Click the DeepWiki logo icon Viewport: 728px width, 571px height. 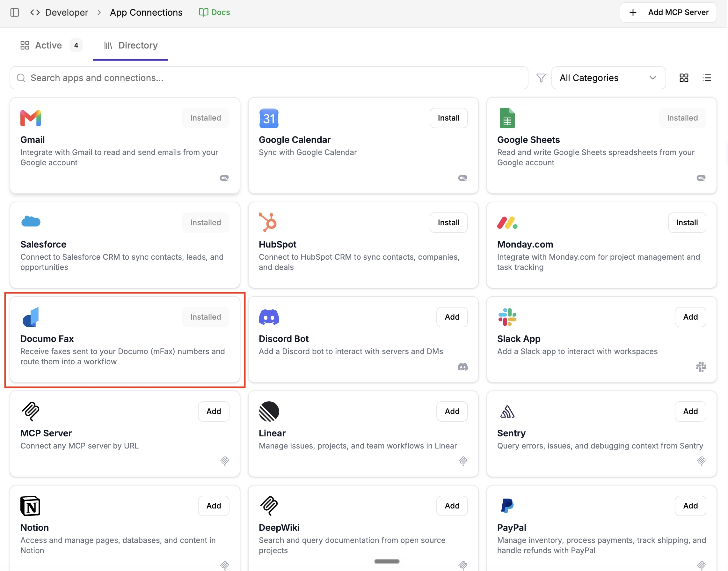[269, 506]
